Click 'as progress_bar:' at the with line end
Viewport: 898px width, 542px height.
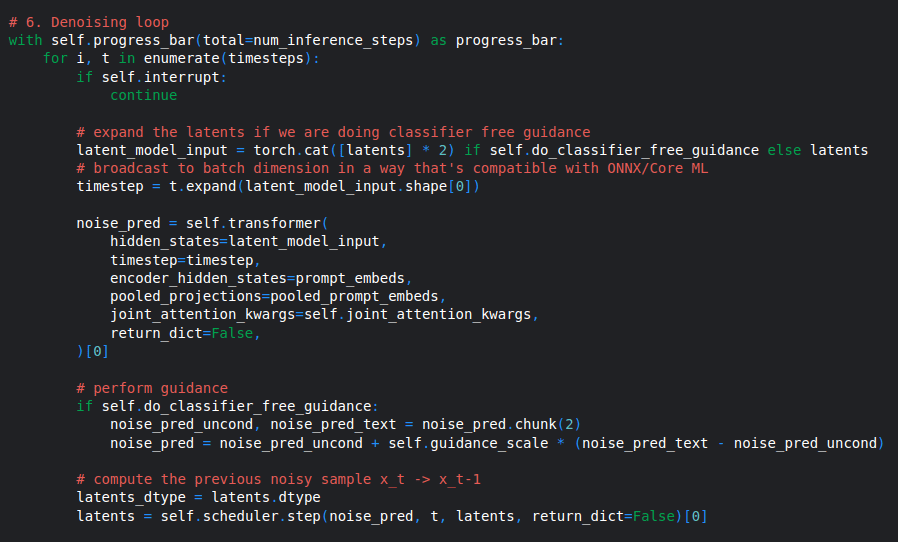[x=497, y=41]
